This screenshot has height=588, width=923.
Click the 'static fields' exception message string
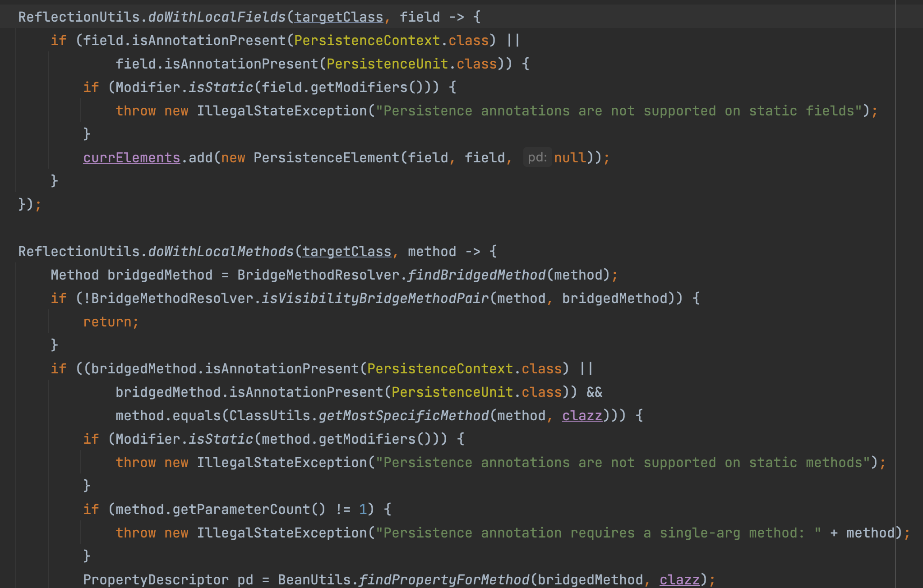[x=619, y=110]
